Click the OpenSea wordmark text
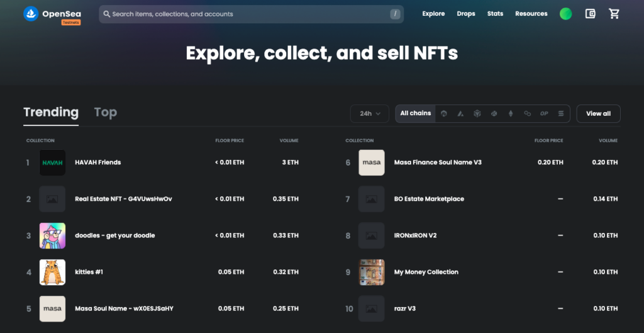Image resolution: width=644 pixels, height=333 pixels. point(62,14)
